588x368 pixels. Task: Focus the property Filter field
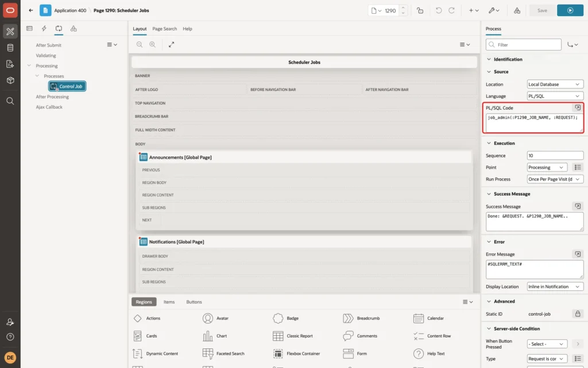pos(524,45)
